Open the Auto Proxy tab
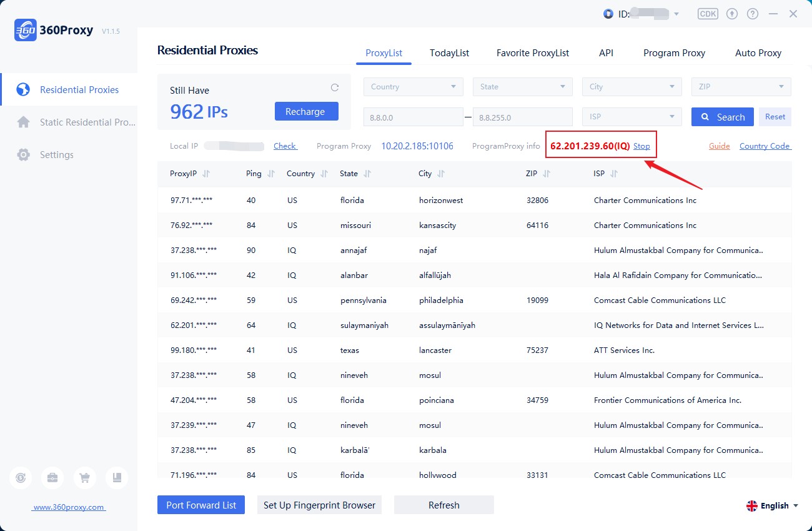The width and height of the screenshot is (812, 531). (x=758, y=53)
